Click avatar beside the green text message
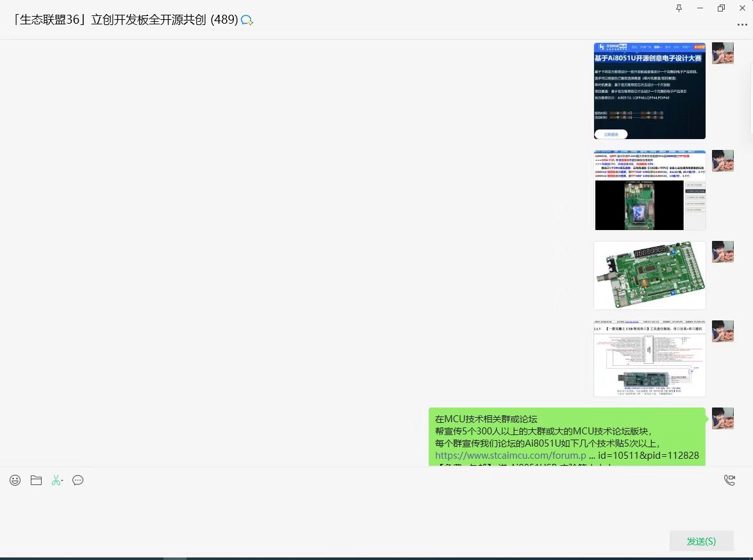Screen dimensions: 753x560 (723, 418)
